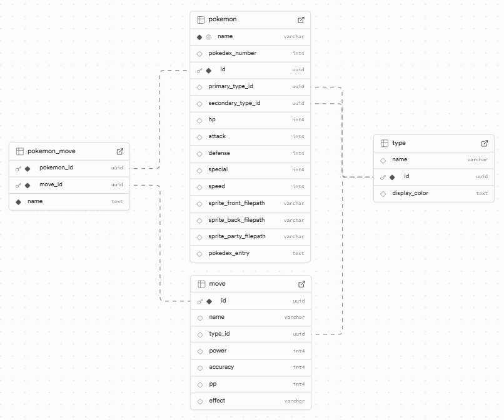The height and width of the screenshot is (420, 504).
Task: Open the pokemon table via its external-link icon
Action: 301,20
